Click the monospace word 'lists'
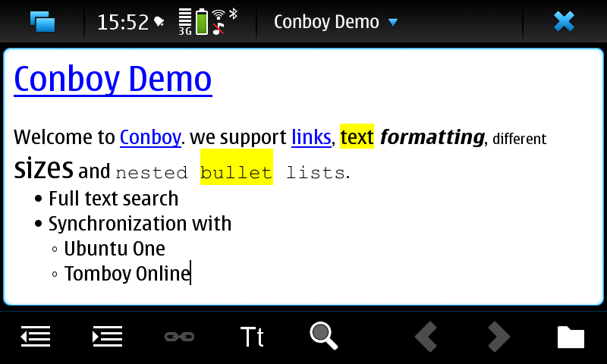 coord(316,173)
